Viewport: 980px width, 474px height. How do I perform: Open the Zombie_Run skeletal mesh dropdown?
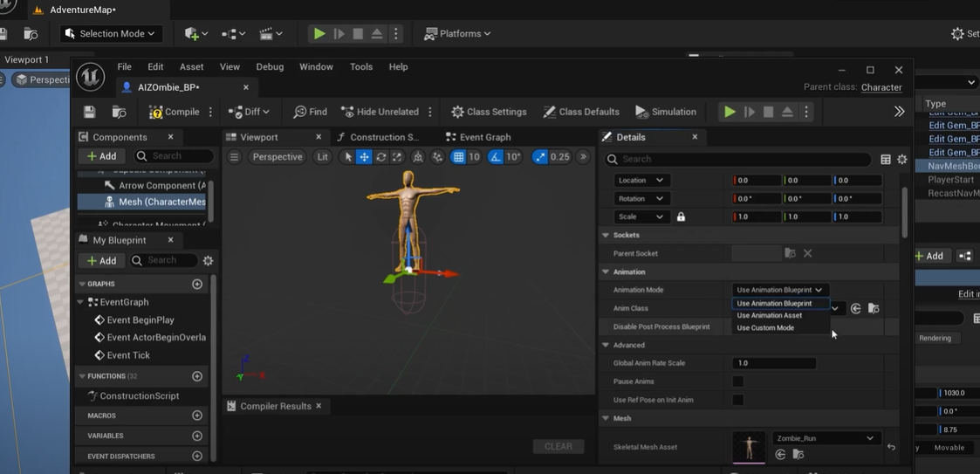click(825, 438)
